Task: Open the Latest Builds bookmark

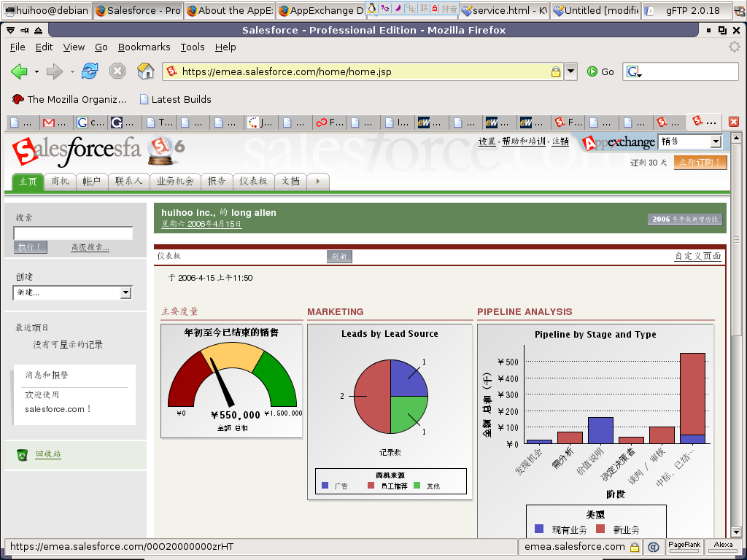Action: point(175,99)
